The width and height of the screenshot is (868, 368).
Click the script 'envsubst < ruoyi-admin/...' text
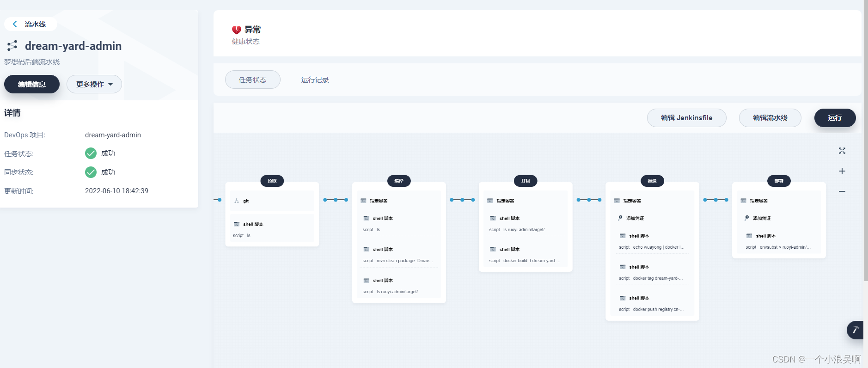[x=785, y=247]
